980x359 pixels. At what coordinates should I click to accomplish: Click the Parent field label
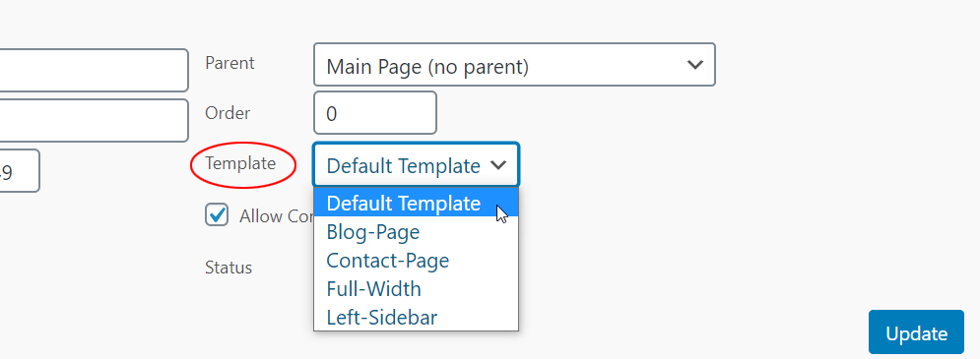point(230,63)
